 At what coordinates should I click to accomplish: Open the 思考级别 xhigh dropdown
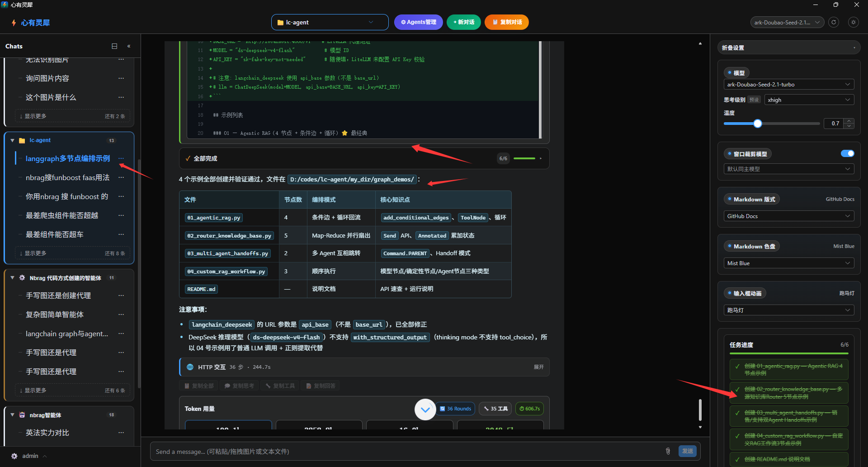coord(809,100)
